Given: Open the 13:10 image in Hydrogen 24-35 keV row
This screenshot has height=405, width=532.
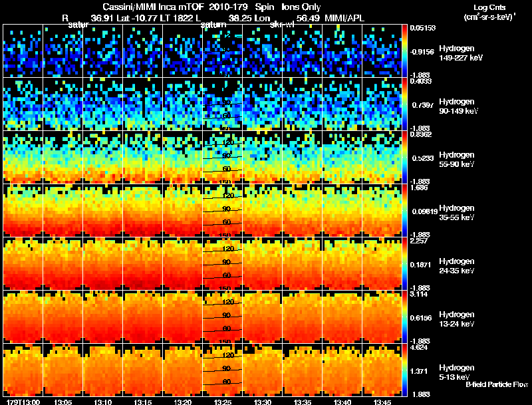Looking at the screenshot, I should pos(103,264).
